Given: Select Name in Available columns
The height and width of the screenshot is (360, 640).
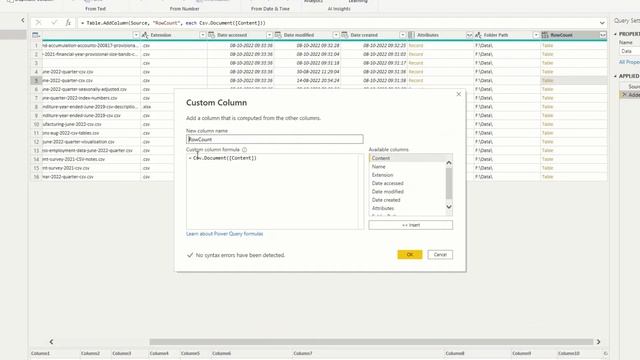Looking at the screenshot, I should click(x=378, y=167).
